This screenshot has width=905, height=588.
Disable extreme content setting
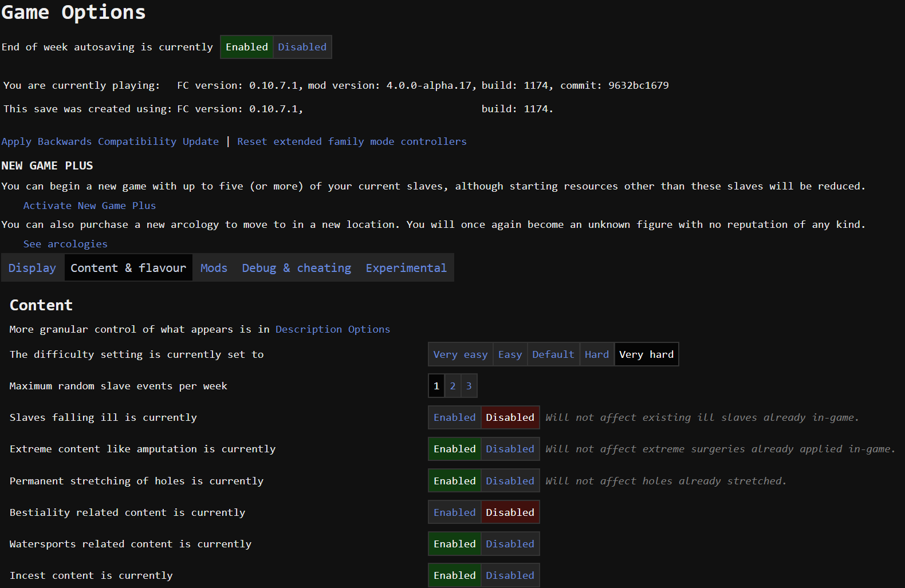pyautogui.click(x=510, y=449)
